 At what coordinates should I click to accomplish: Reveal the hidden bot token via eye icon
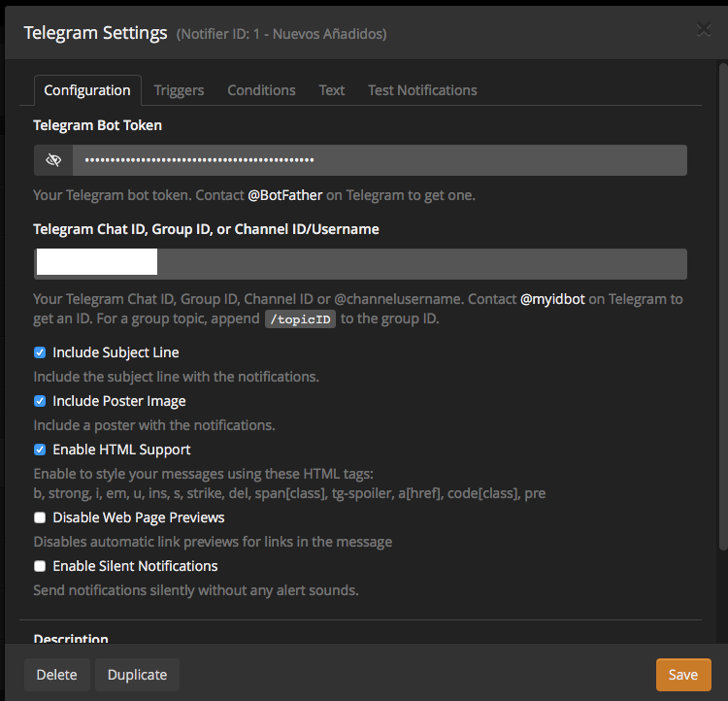(x=53, y=160)
